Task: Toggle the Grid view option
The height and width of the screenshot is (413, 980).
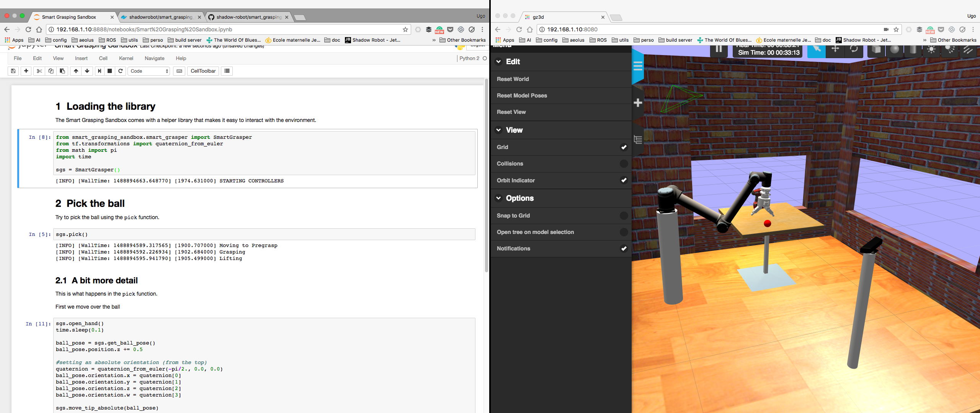Action: [x=561, y=147]
